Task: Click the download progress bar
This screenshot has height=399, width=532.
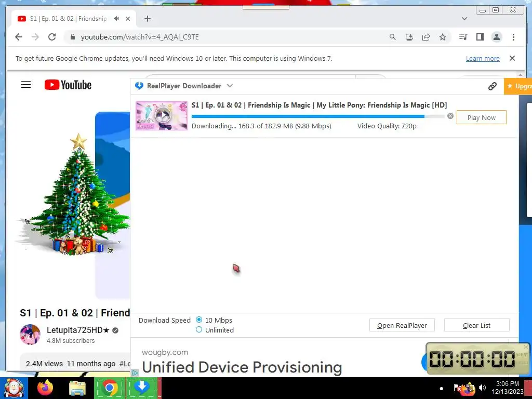Action: 318,116
